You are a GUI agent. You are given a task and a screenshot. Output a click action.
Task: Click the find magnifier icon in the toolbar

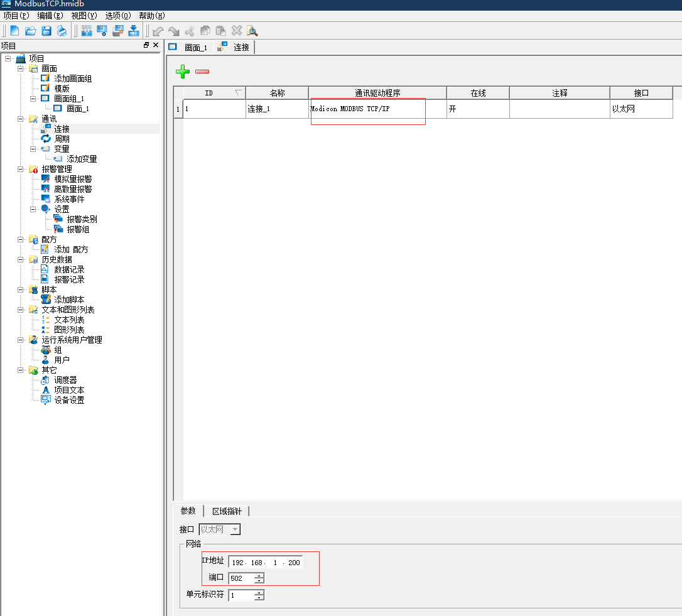click(252, 31)
